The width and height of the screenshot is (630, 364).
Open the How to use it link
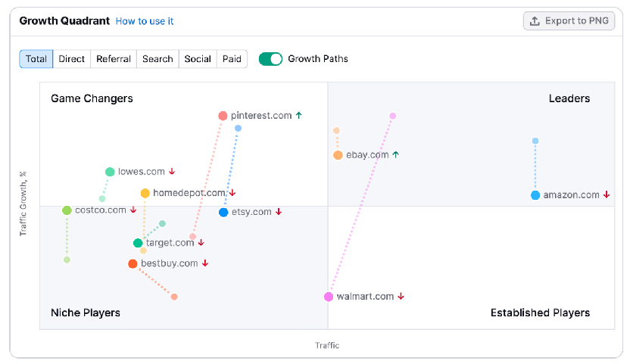(x=145, y=21)
